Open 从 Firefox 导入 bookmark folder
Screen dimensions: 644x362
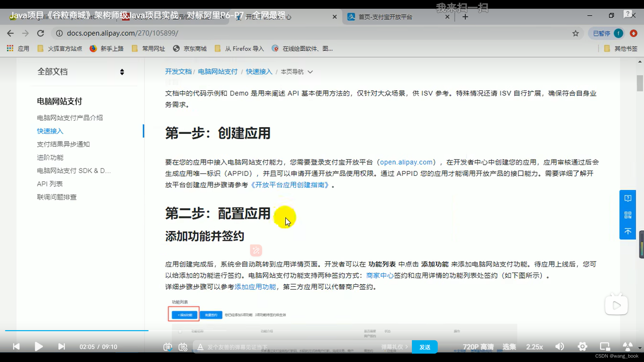pos(239,49)
